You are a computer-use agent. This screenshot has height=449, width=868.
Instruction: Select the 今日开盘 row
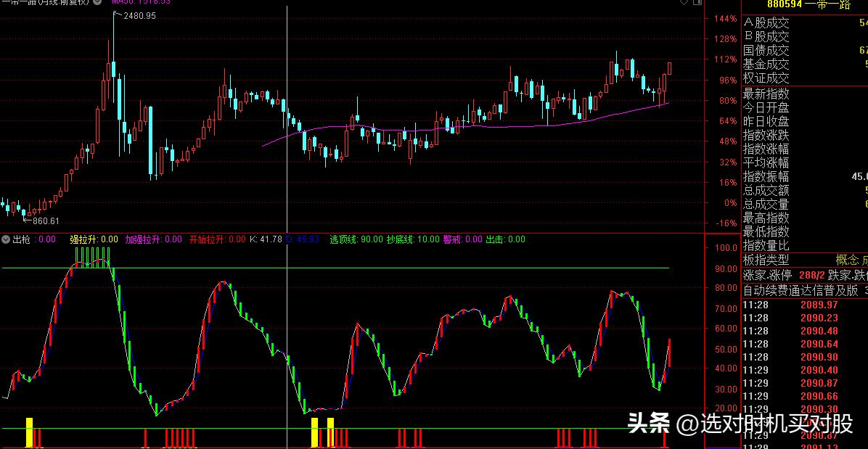[805, 107]
